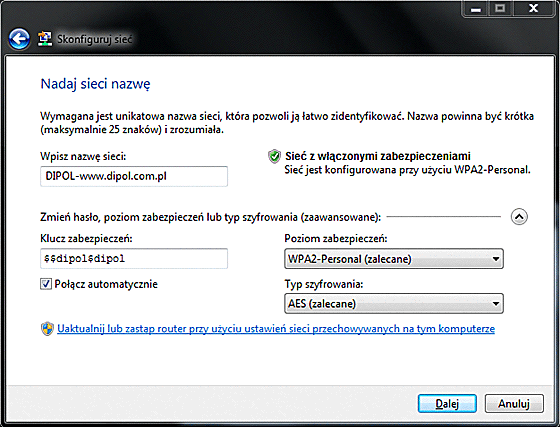
Task: Toggle the Połącz automatycznie checkbox
Action: point(46,284)
